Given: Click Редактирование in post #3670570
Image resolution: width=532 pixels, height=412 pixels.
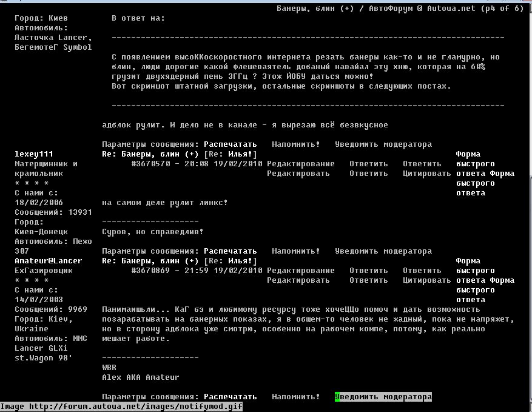Looking at the screenshot, I should [300, 164].
